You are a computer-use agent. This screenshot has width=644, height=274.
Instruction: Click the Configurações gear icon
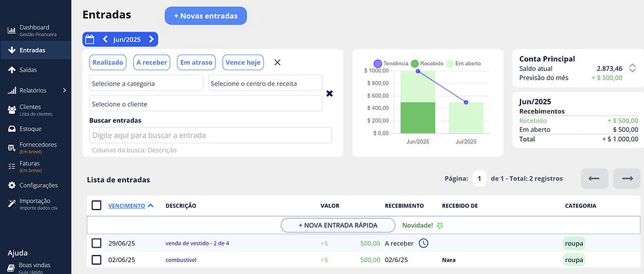point(12,185)
